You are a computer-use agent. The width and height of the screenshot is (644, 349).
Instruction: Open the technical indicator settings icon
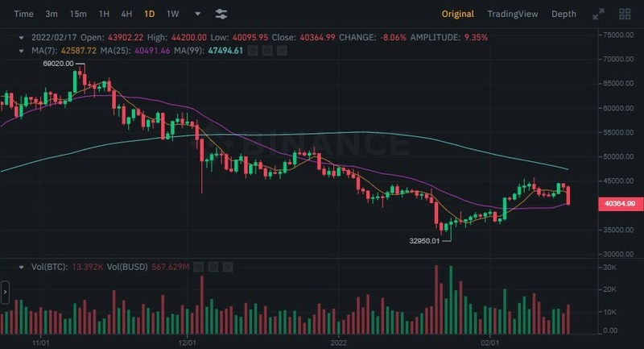click(x=221, y=14)
